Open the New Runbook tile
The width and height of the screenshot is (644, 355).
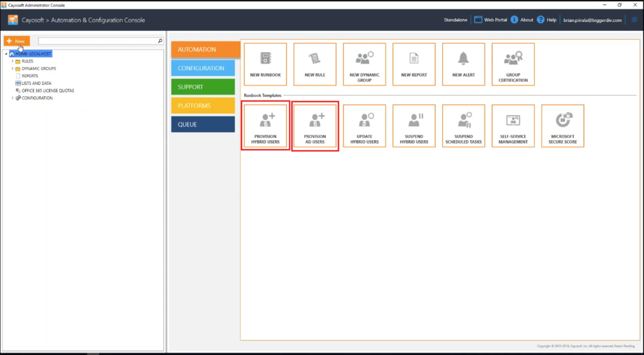tap(265, 65)
